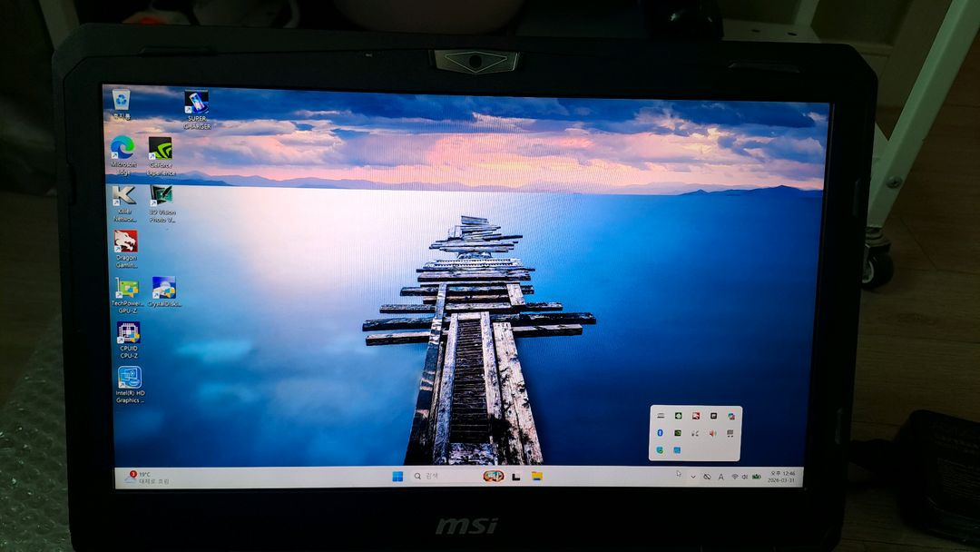This screenshot has width=980, height=552.
Task: Open the MSI SUPER CHARGER utility
Action: [196, 103]
